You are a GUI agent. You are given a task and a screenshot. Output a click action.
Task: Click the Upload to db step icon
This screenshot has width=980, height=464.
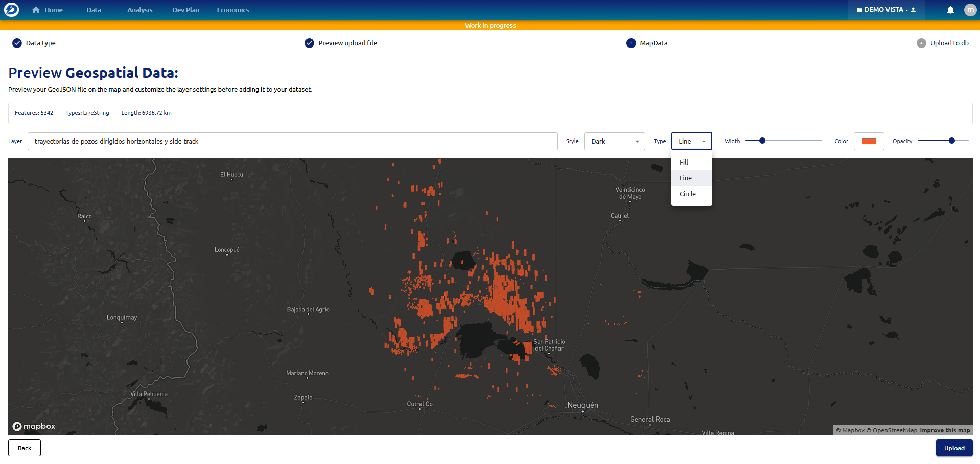pos(921,43)
